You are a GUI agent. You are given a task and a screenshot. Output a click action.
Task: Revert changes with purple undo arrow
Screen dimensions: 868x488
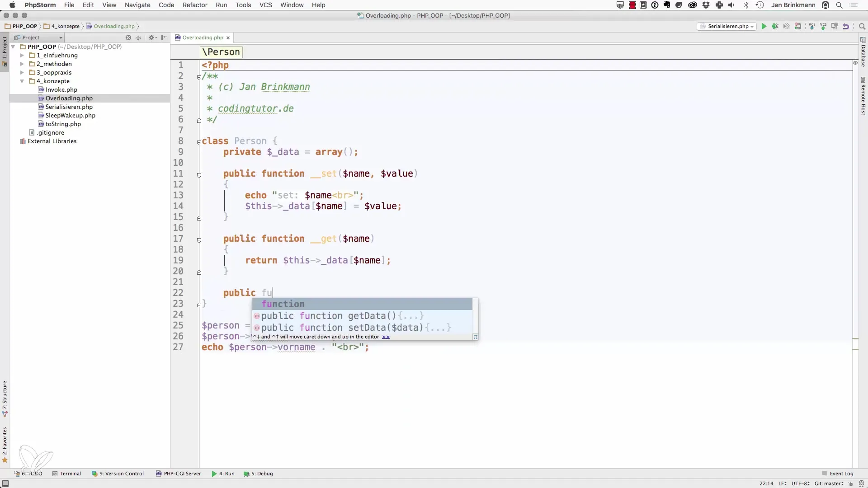[846, 26]
